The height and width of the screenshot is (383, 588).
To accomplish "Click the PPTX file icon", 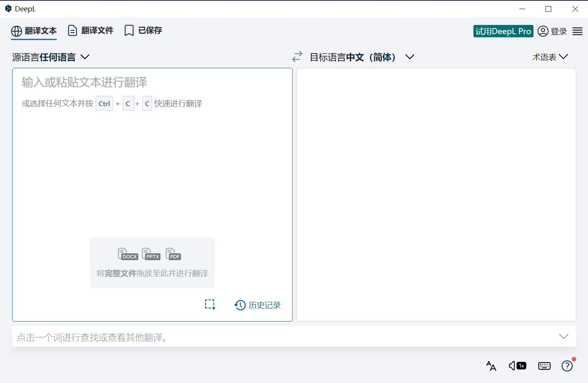I will (x=151, y=254).
